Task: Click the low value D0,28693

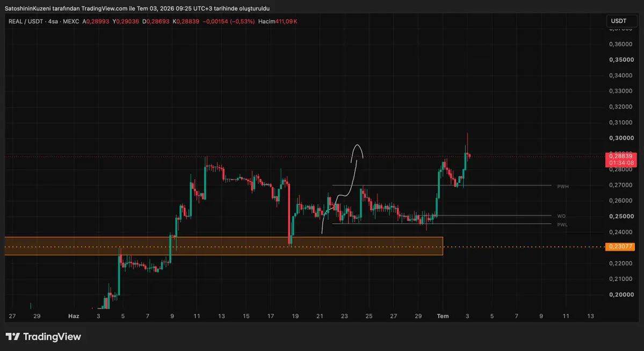Action: point(156,22)
